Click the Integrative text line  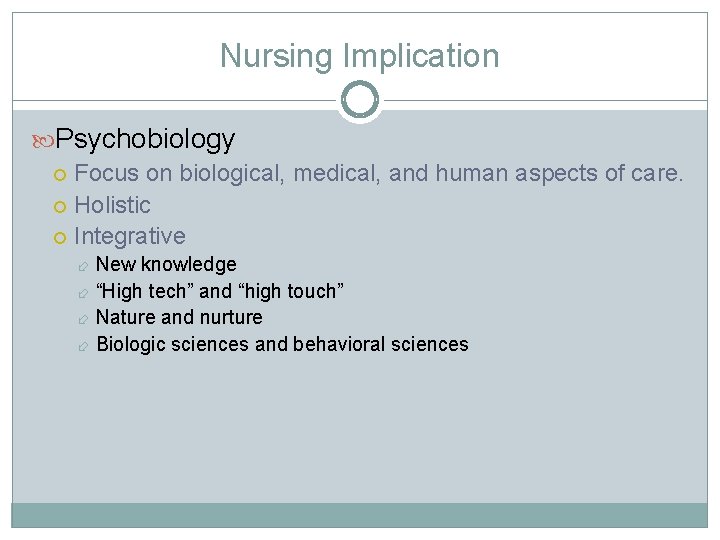[x=130, y=236]
